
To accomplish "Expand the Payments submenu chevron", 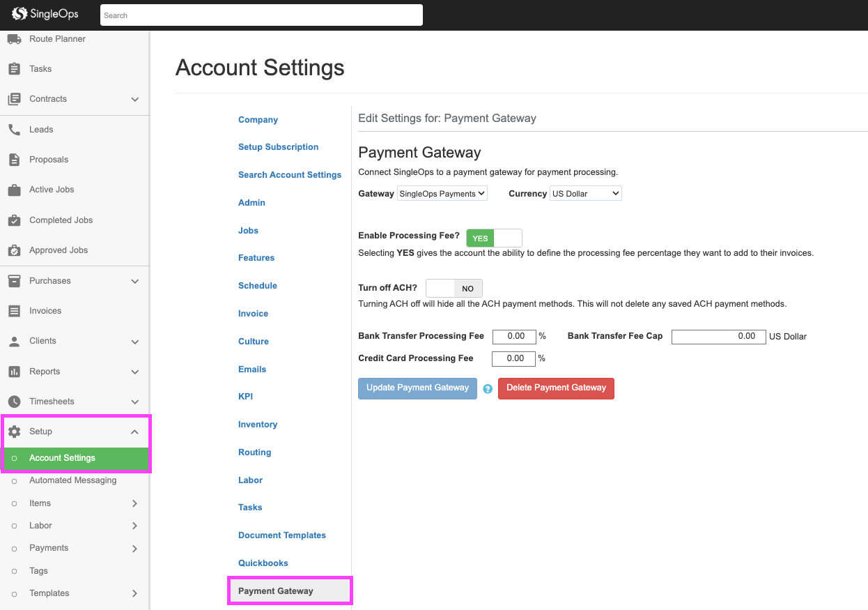I will tap(134, 549).
